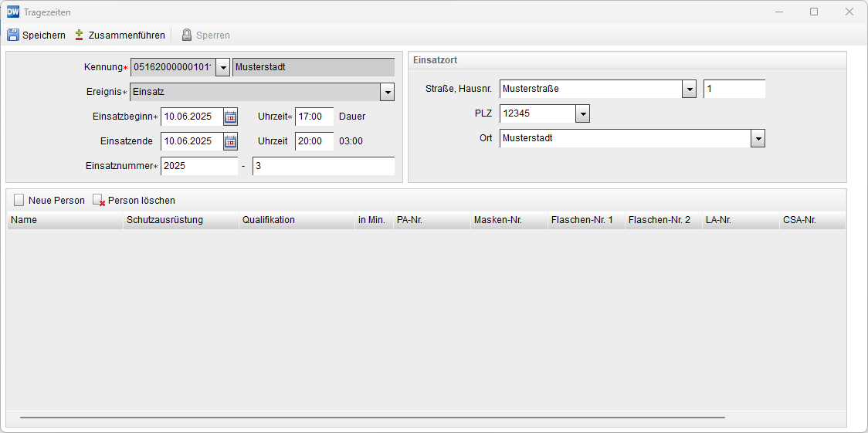Click the Ereignis field label
Viewport: 868px width, 433px height.
coord(104,92)
